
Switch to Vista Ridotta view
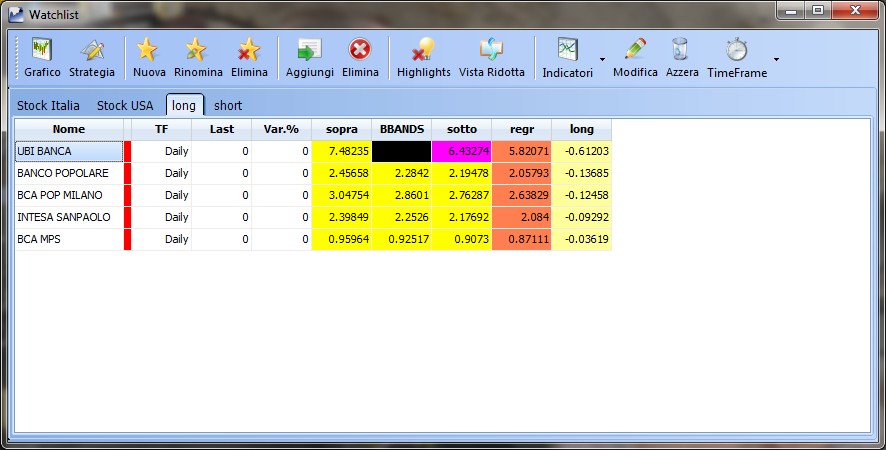pos(492,58)
